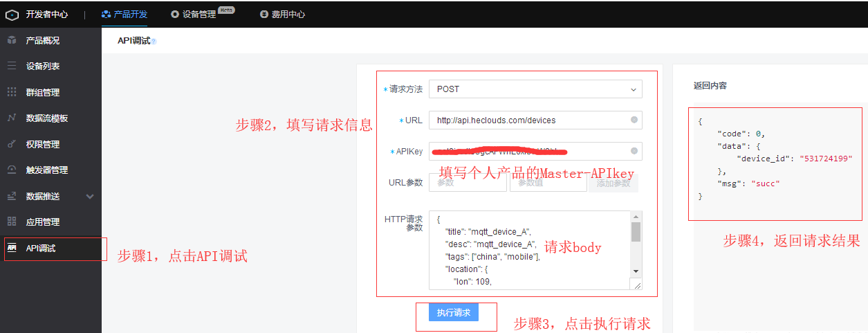The width and height of the screenshot is (868, 333).
Task: Click the "msg": "succ" line
Action: coord(749,183)
